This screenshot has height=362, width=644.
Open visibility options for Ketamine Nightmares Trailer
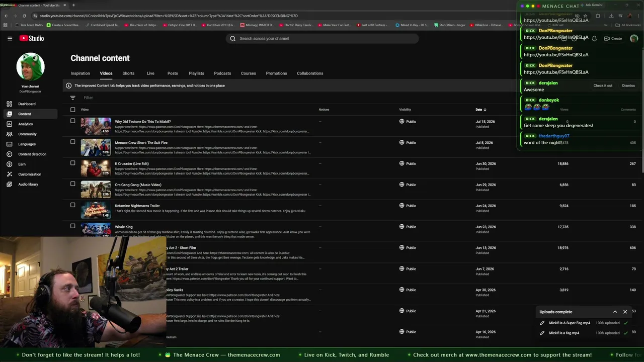click(x=408, y=206)
